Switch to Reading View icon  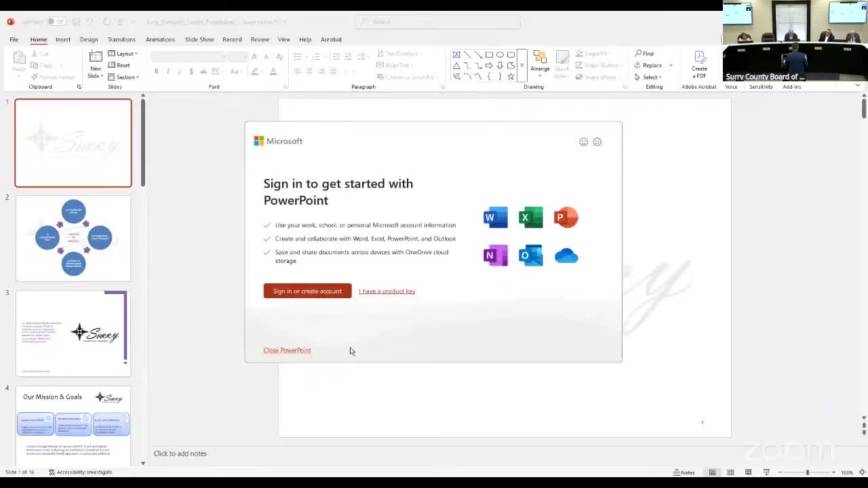[x=748, y=472]
